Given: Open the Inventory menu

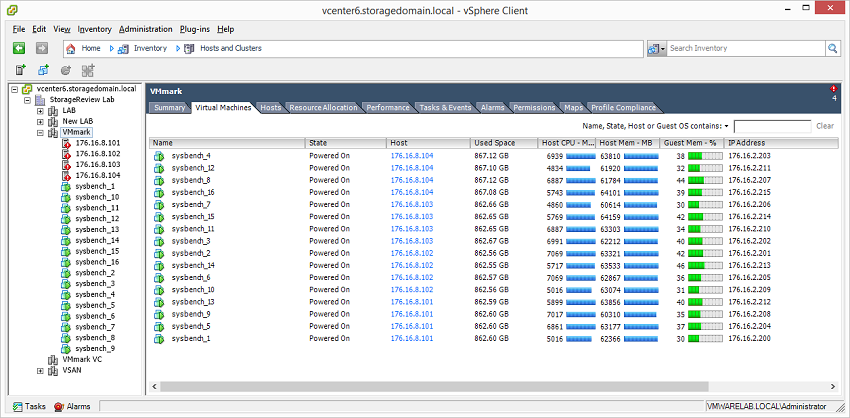Looking at the screenshot, I should [94, 29].
